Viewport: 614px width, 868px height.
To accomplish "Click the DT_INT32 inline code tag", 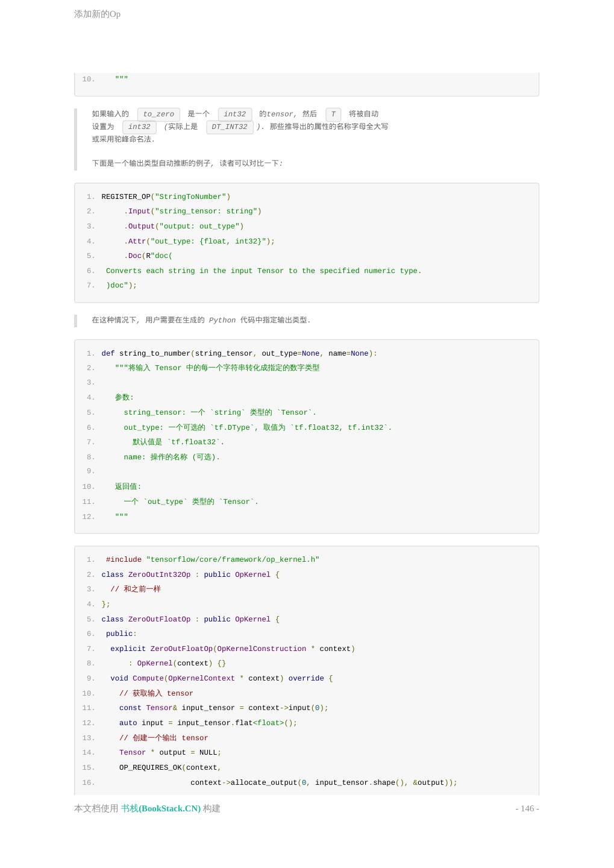I will 229,127.
